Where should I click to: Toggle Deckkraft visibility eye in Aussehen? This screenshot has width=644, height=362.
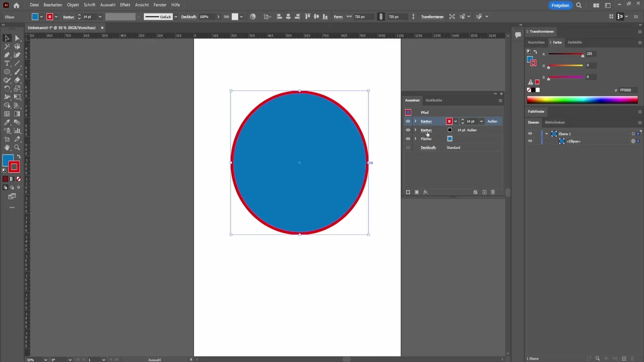click(x=408, y=147)
